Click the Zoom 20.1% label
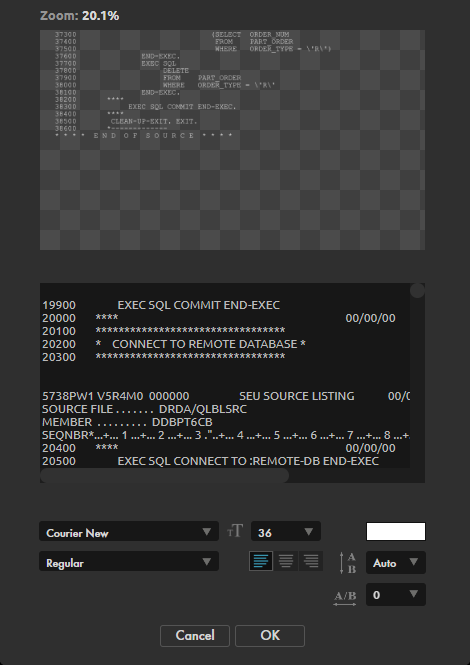 (80, 16)
